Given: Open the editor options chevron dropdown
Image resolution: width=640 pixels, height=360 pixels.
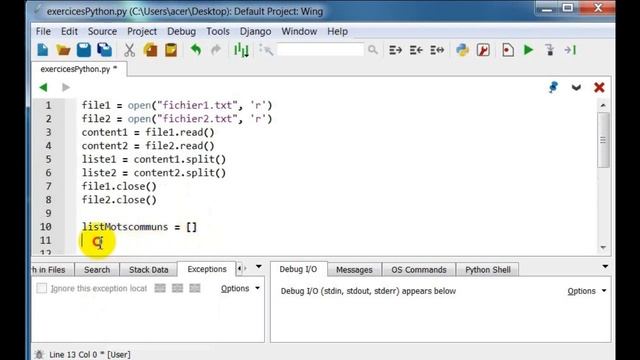Looking at the screenshot, I should pyautogui.click(x=576, y=87).
